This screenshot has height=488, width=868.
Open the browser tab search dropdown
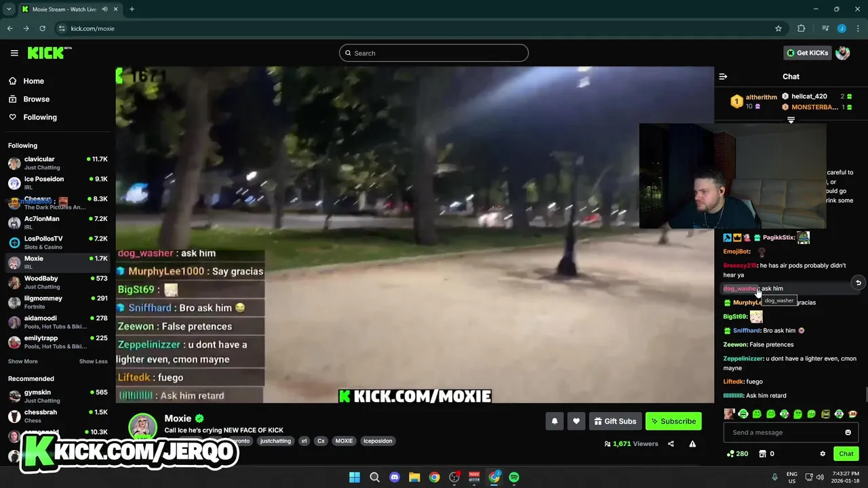(x=9, y=9)
